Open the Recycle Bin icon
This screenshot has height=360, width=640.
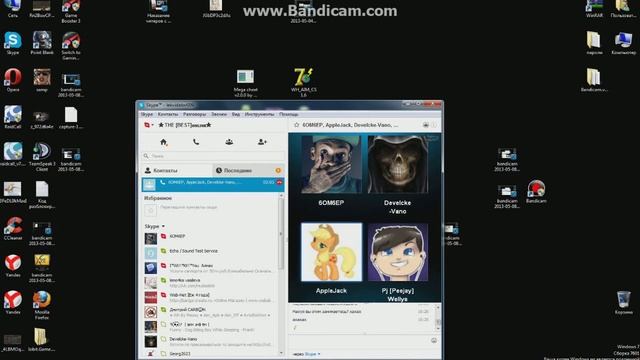[x=624, y=302]
